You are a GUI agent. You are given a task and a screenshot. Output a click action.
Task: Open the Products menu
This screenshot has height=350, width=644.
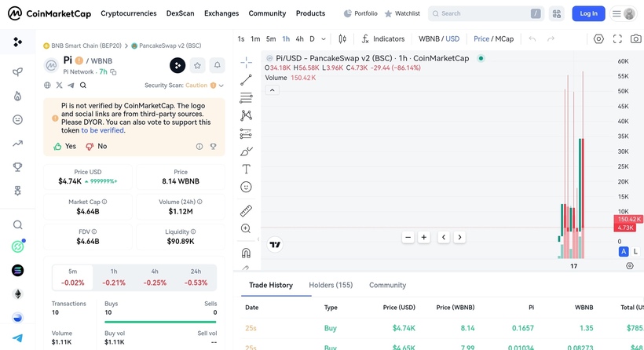coord(310,13)
